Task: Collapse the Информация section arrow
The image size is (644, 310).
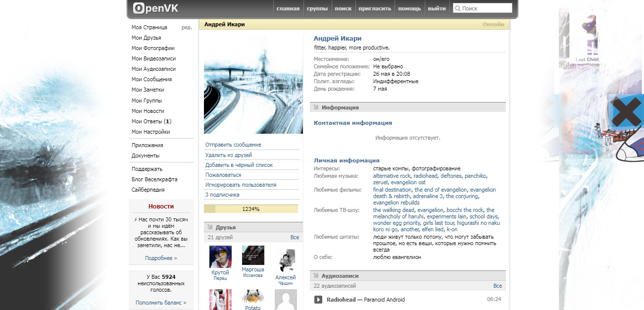Action: (x=315, y=107)
